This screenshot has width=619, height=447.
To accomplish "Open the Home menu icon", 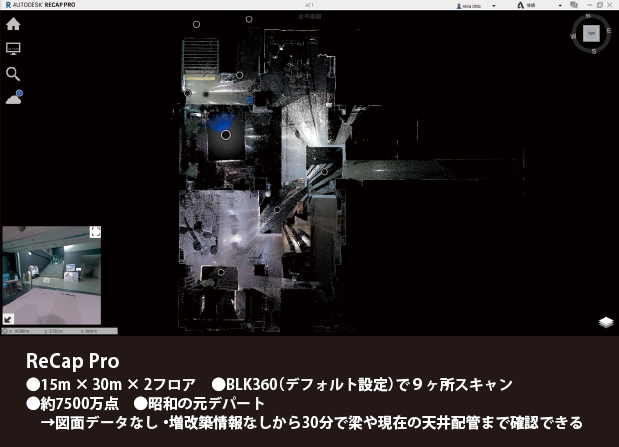I will click(13, 24).
